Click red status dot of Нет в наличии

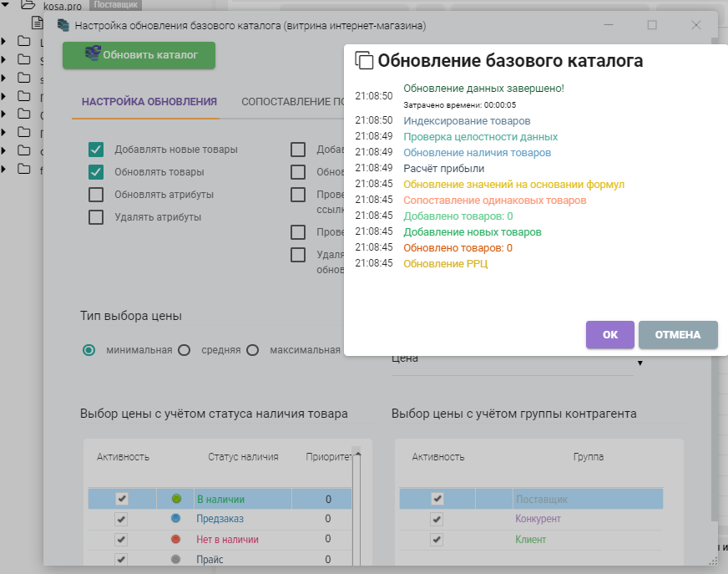coord(176,539)
